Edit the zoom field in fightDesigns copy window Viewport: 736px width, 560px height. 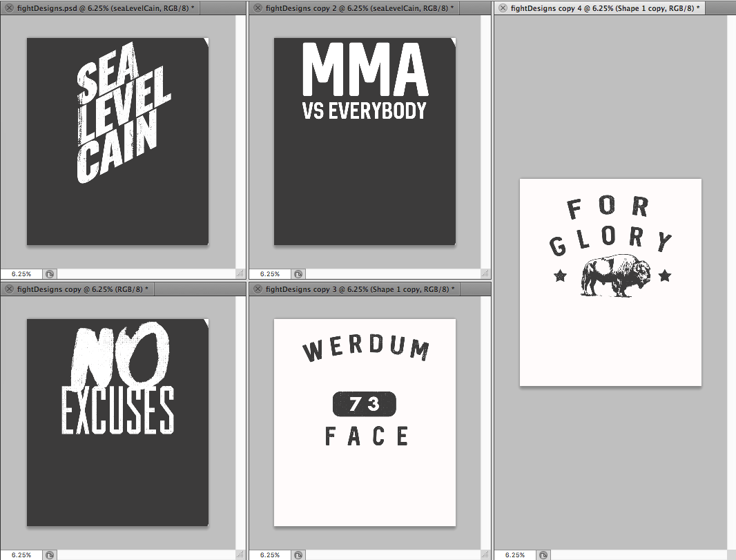[x=21, y=555]
